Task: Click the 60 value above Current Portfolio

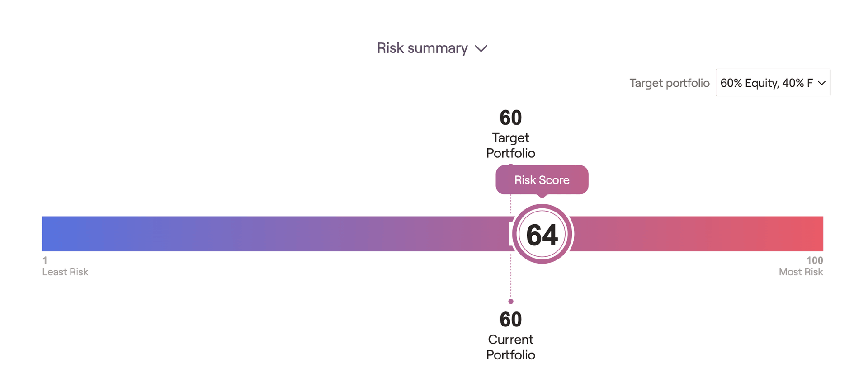Action: coord(510,320)
